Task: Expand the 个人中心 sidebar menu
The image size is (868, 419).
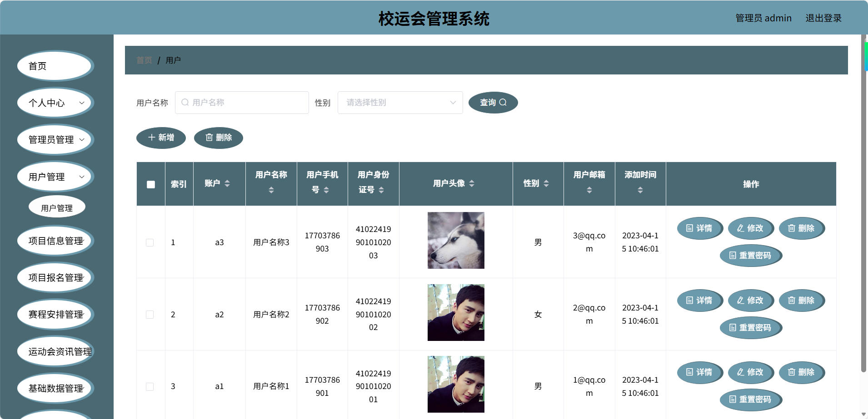Action: point(55,103)
